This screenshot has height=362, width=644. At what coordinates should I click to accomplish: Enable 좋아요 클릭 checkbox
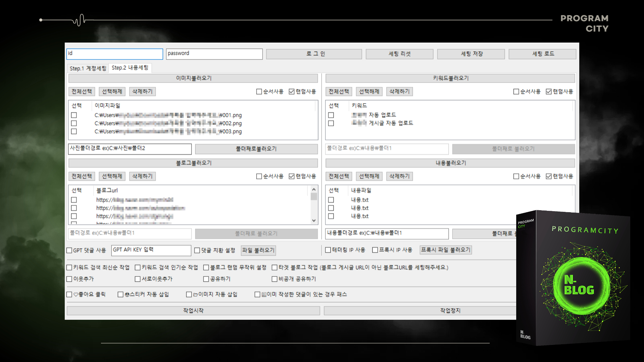click(x=86, y=294)
